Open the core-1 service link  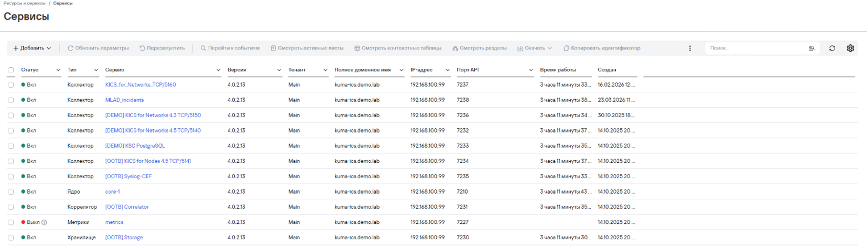(x=112, y=191)
